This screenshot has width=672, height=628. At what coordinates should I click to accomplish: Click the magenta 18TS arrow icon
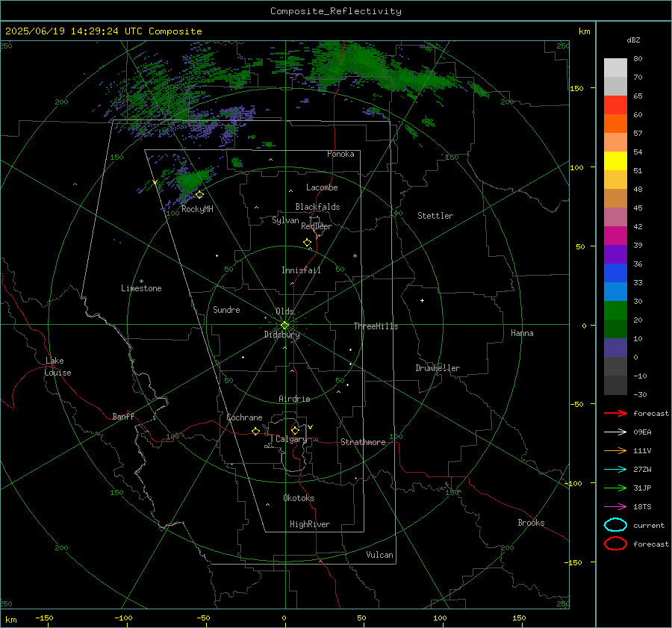pyautogui.click(x=615, y=507)
